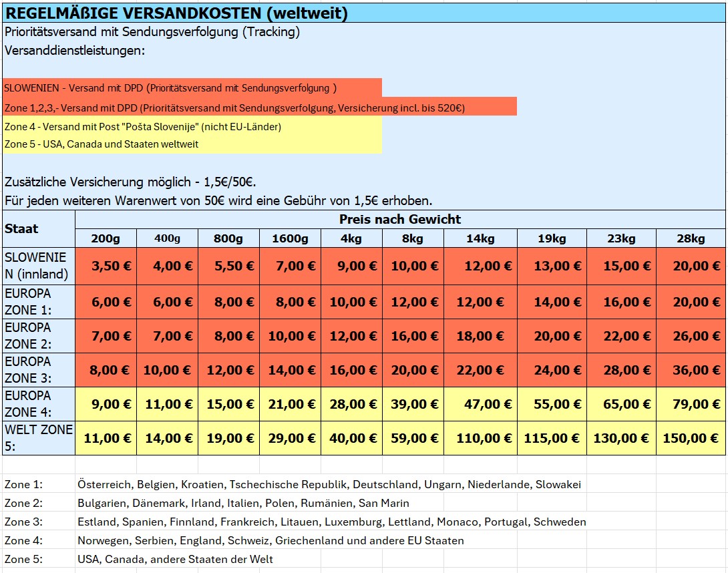Select 'USA, Canada, andere Staaten der Welt'

pyautogui.click(x=175, y=559)
